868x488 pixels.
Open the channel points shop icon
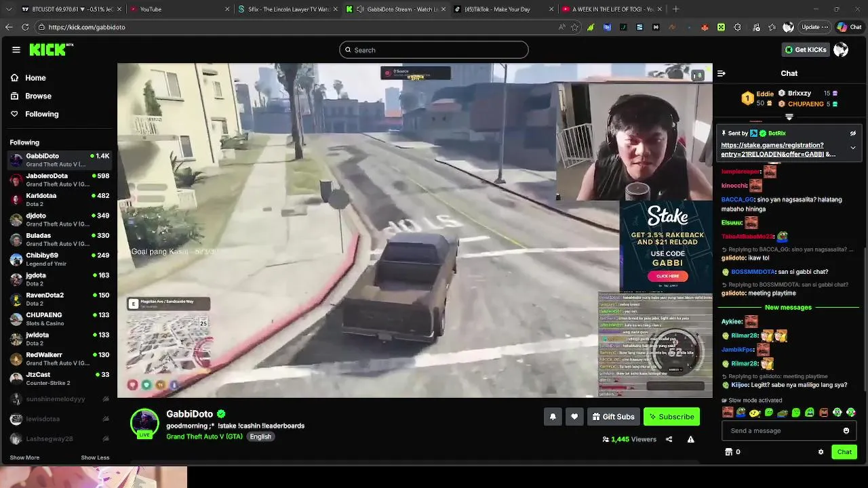click(x=728, y=452)
